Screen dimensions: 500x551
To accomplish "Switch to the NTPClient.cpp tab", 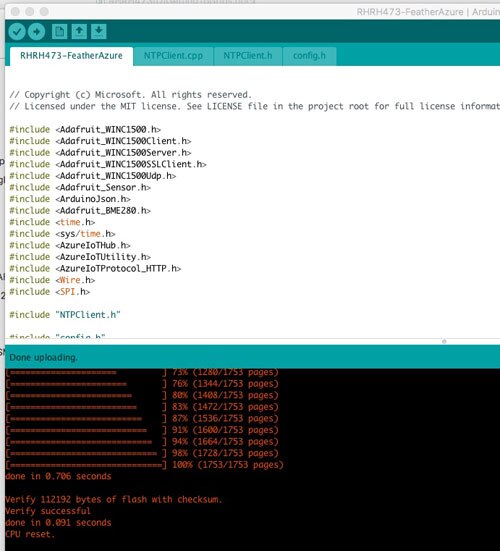I will pyautogui.click(x=173, y=56).
